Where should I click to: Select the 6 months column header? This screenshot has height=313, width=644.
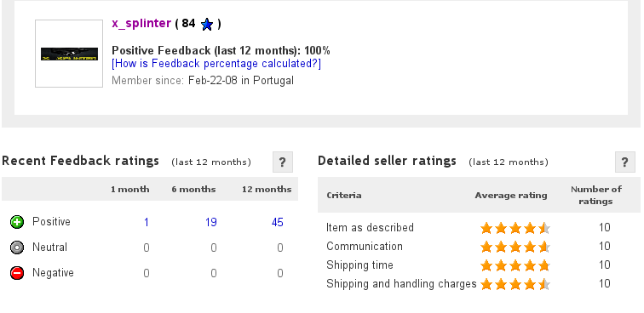coord(193,190)
